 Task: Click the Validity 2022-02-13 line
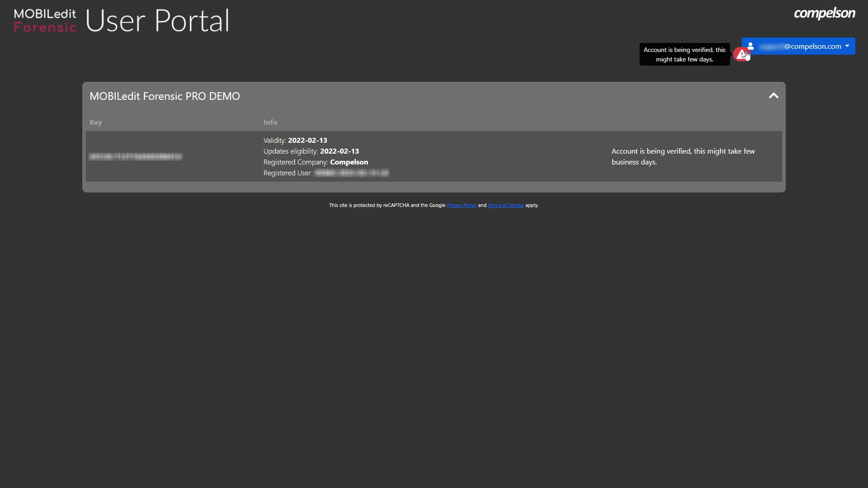point(295,141)
